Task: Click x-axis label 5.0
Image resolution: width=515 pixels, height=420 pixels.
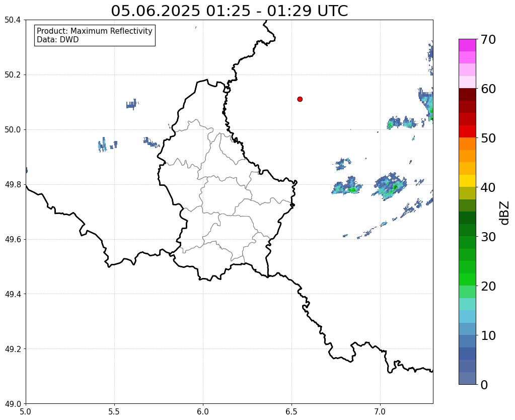Action: point(26,412)
